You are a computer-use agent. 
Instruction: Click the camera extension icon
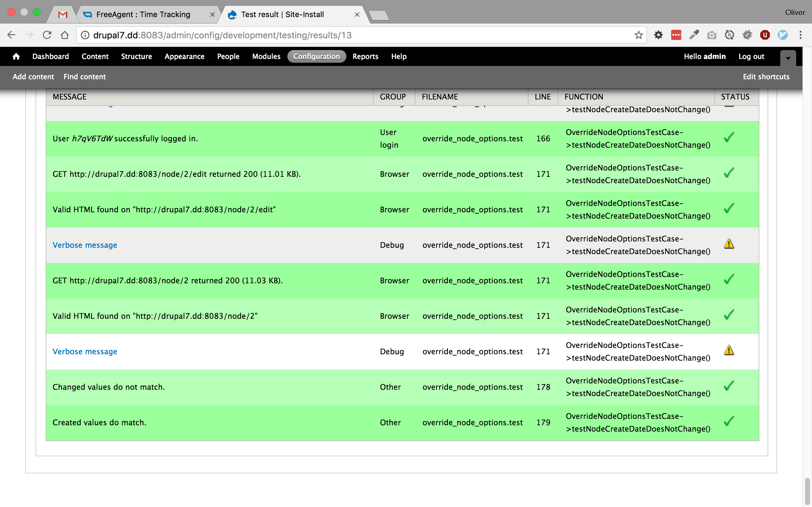click(711, 35)
